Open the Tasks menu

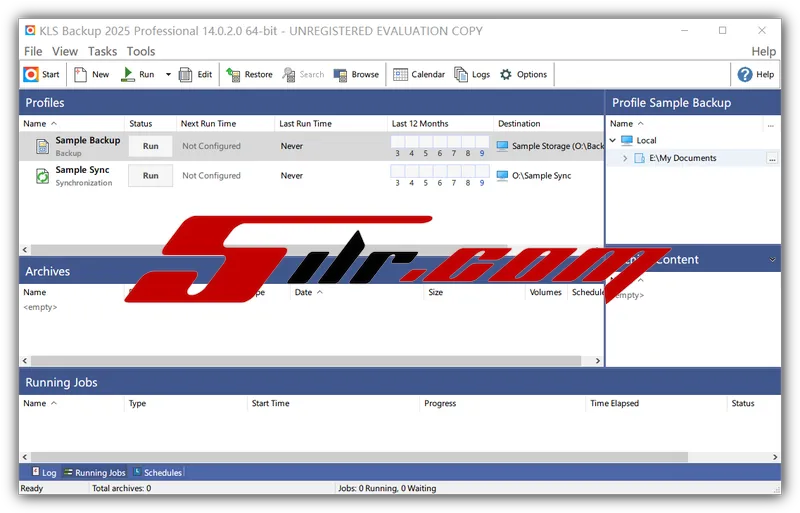102,51
